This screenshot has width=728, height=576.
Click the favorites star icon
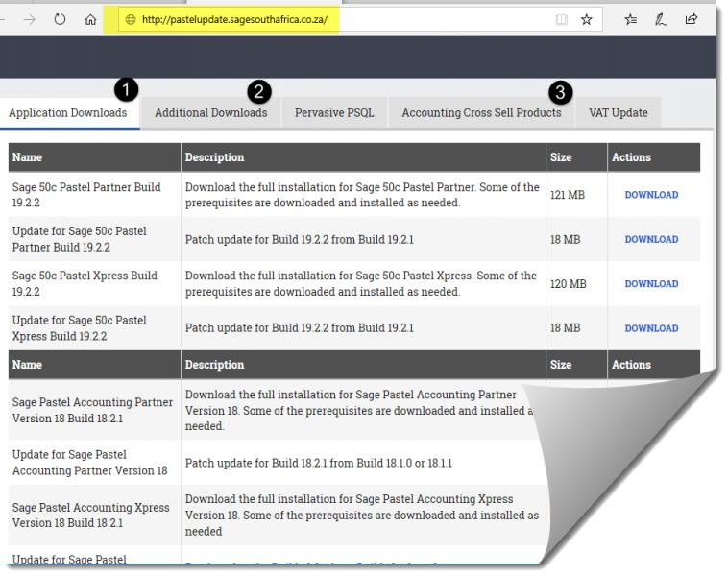[x=586, y=19]
